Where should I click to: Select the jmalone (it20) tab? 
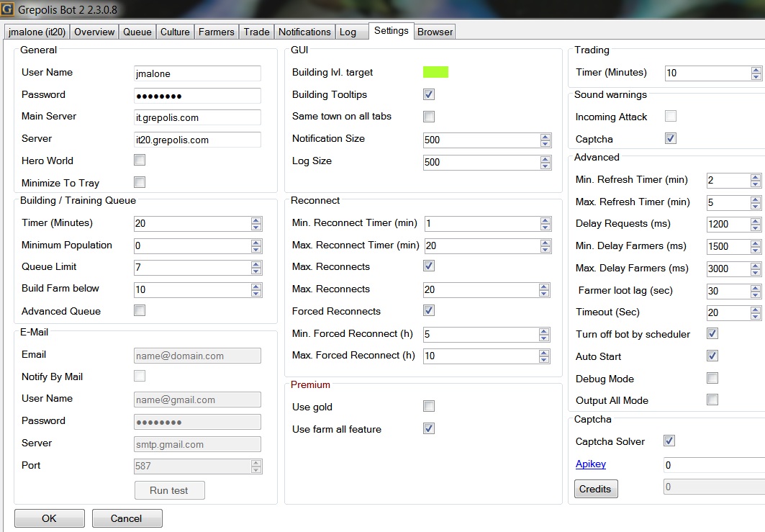[37, 32]
